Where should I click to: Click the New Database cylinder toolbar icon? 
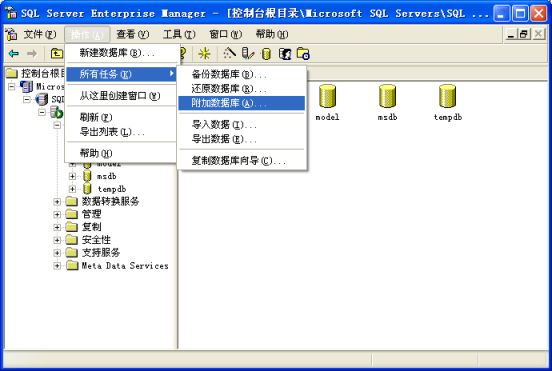coord(266,54)
